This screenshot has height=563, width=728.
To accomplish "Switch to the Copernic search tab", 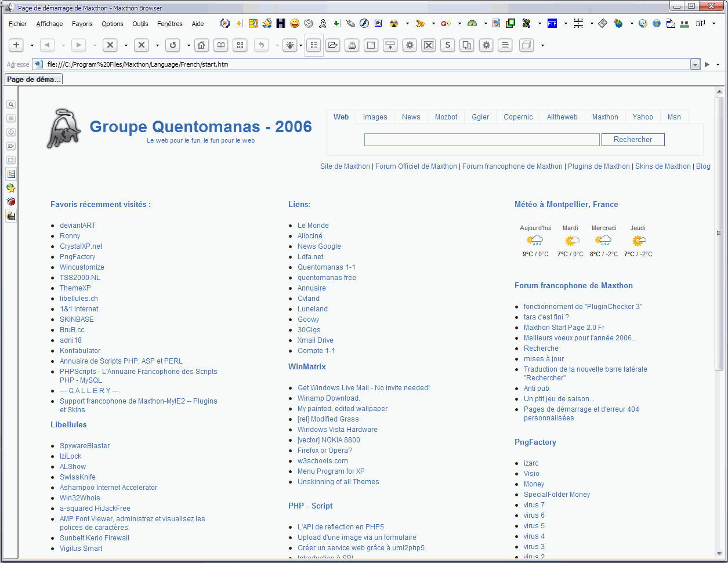I will [x=518, y=117].
